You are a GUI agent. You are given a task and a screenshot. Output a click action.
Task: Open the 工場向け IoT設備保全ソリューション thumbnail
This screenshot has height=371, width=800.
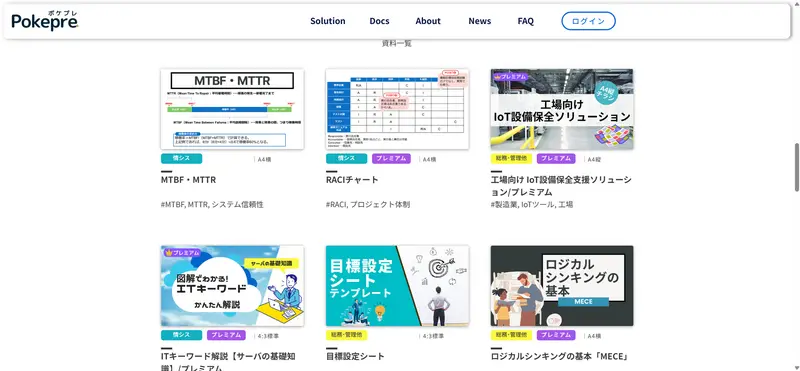562,109
